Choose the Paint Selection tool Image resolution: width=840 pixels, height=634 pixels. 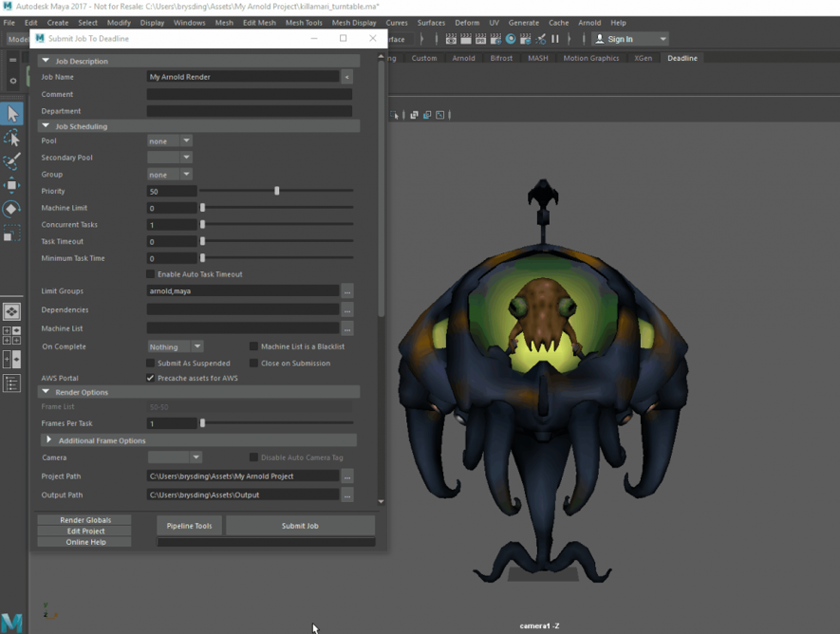[11, 162]
